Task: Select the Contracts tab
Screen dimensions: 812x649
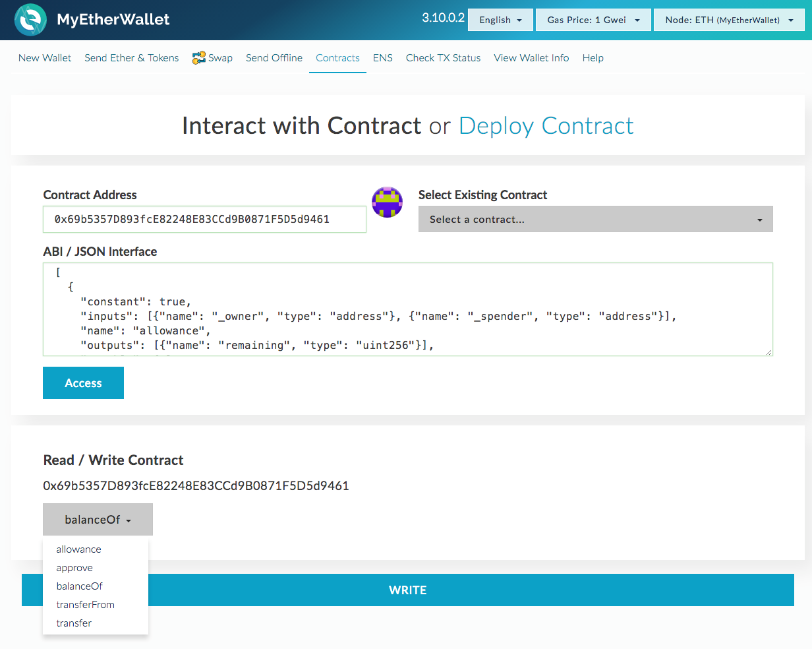Action: [x=337, y=58]
